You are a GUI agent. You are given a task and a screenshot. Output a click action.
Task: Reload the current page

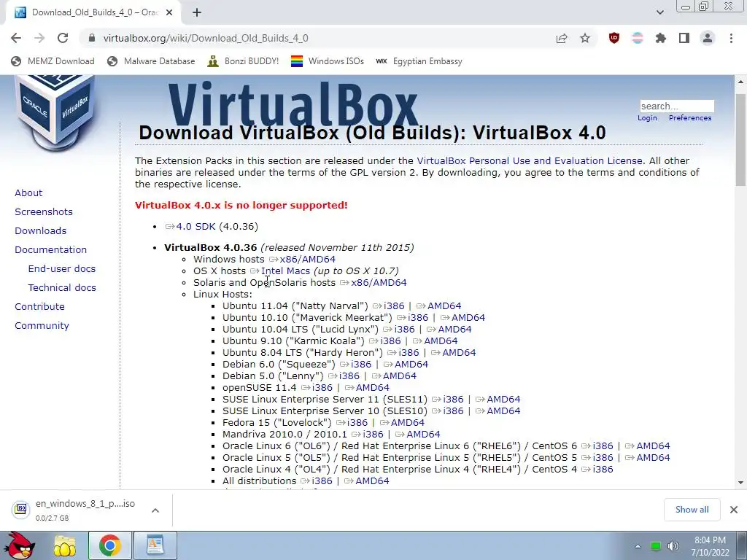[x=63, y=38]
